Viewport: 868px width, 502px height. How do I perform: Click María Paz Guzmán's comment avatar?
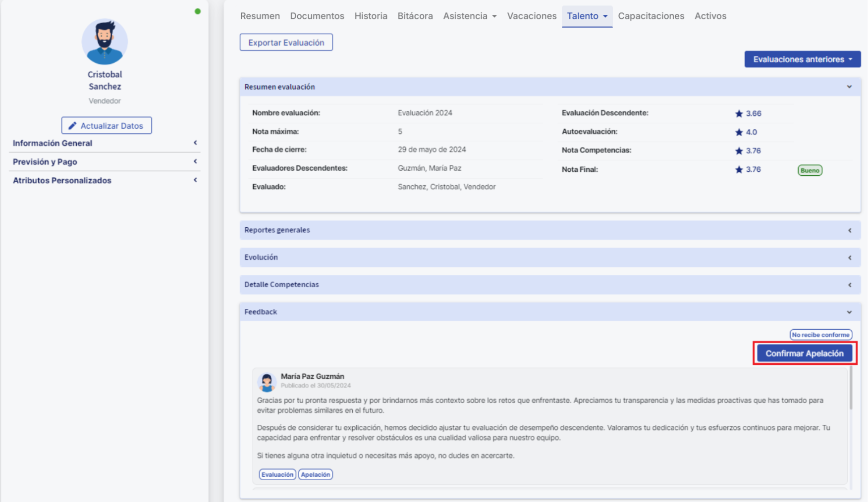click(x=267, y=382)
